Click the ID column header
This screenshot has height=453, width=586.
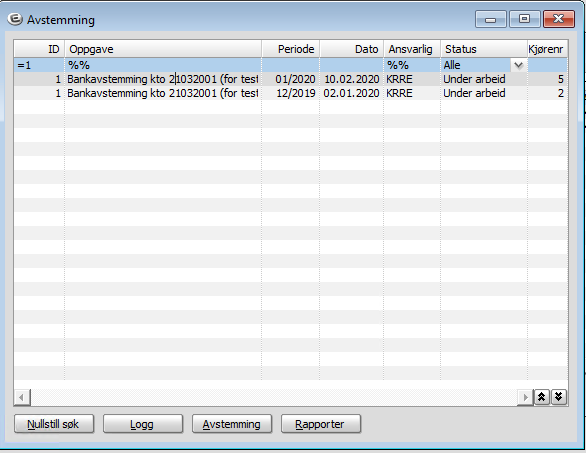click(39, 49)
